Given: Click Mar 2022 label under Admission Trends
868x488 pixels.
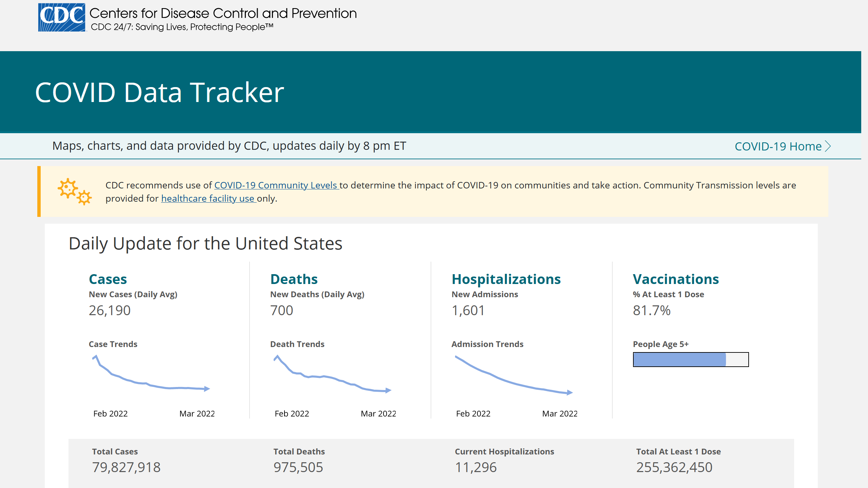Looking at the screenshot, I should 560,413.
